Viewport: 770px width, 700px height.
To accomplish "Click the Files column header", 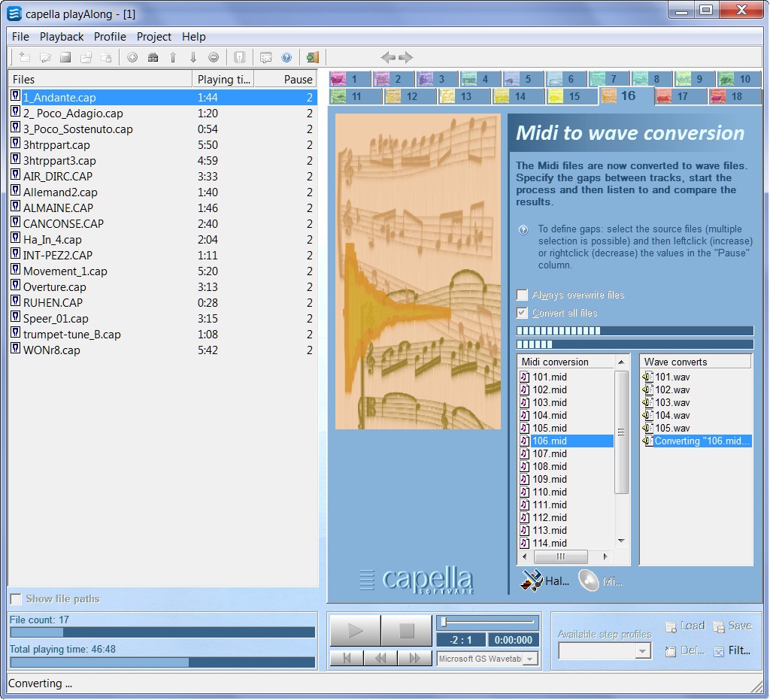I will [x=100, y=79].
